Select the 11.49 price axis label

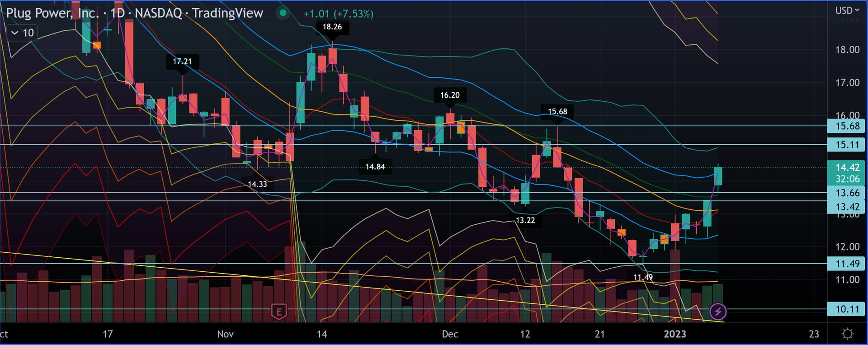(x=846, y=264)
